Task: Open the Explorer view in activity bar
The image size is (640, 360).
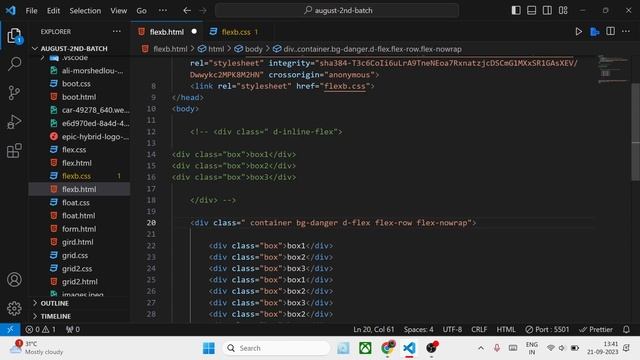Action: click(x=14, y=36)
